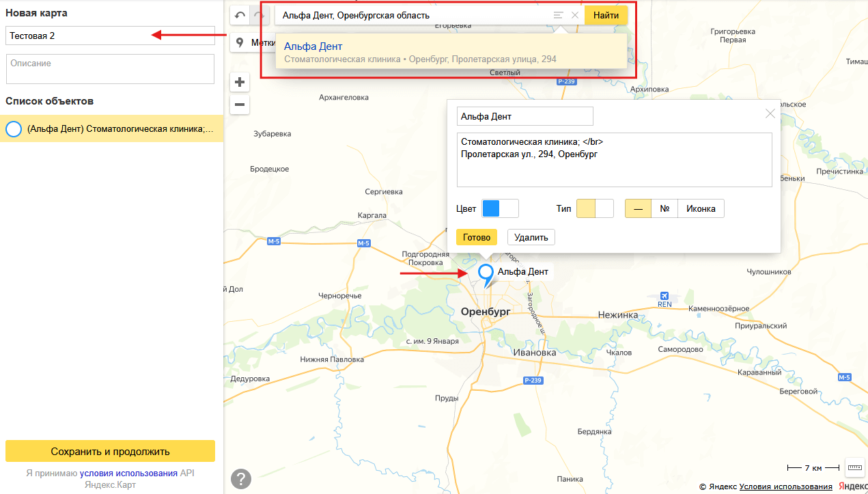The height and width of the screenshot is (494, 868).
Task: Click the Зубаревка map label
Action: (272, 134)
